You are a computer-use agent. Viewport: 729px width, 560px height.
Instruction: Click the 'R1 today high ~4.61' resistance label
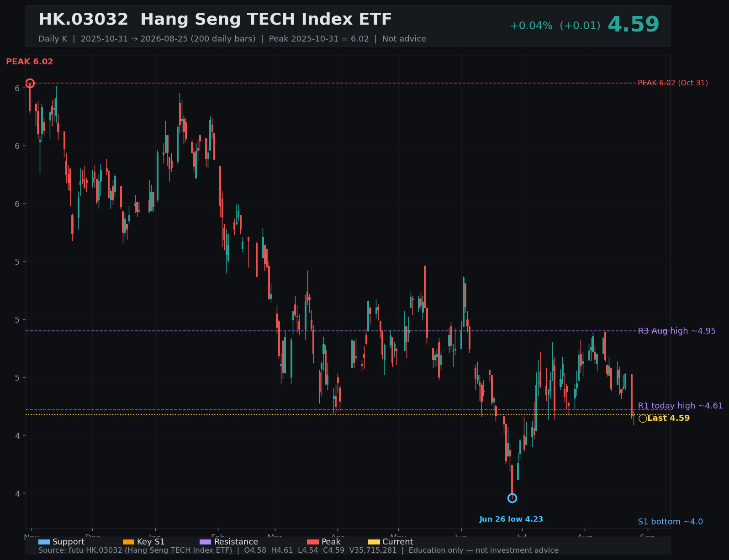681,406
